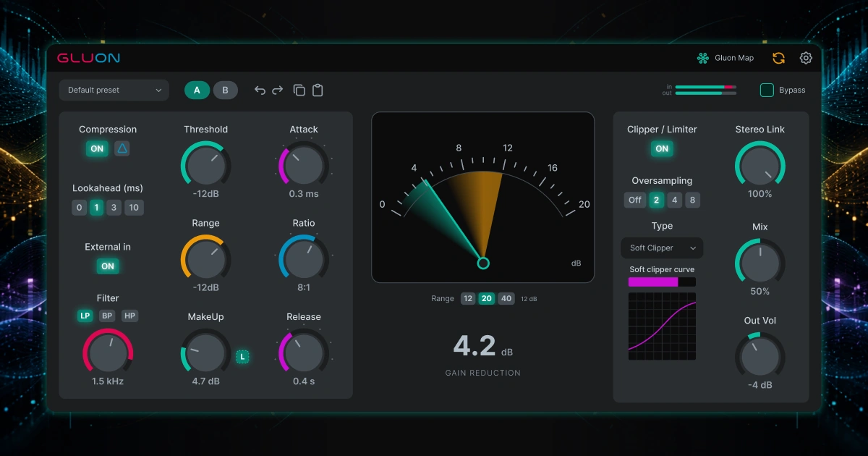Click the Ratio 8:1 value
Viewport: 868px width, 456px height.
point(304,287)
